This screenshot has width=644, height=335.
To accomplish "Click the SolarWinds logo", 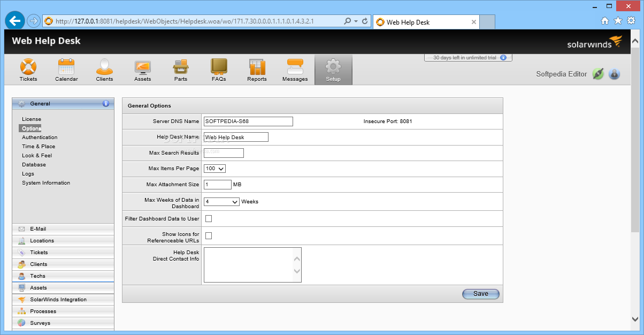I will (595, 42).
